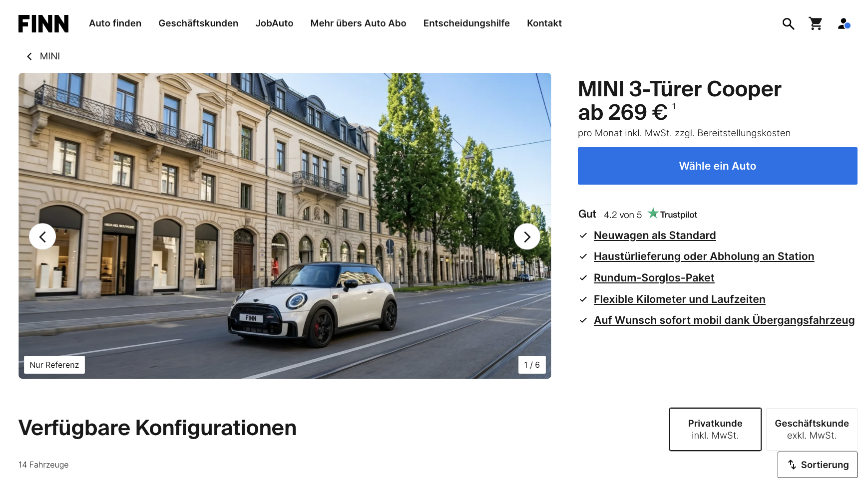The width and height of the screenshot is (868, 488).
Task: Open the Sortierung sort dropdown
Action: pos(818,465)
